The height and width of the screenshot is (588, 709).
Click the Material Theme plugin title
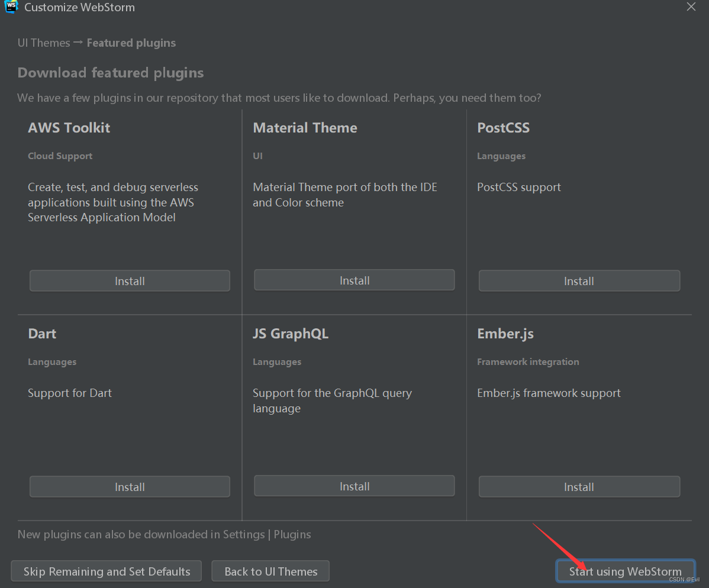[305, 127]
